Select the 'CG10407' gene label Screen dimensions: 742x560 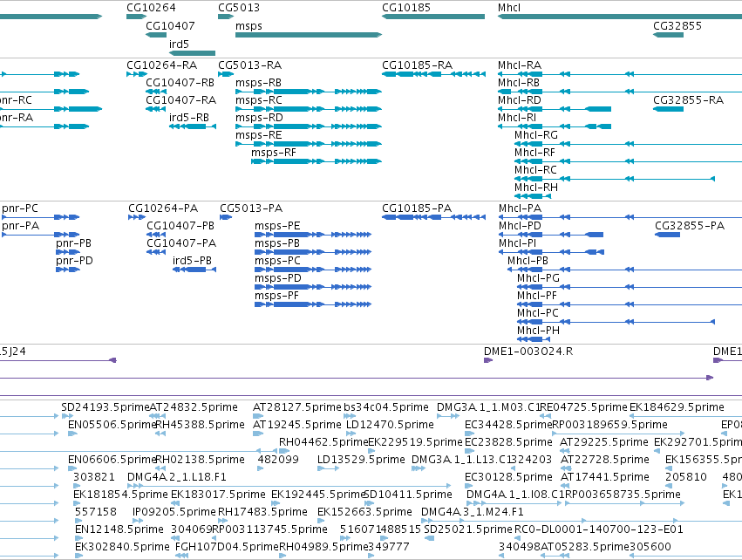[170, 25]
